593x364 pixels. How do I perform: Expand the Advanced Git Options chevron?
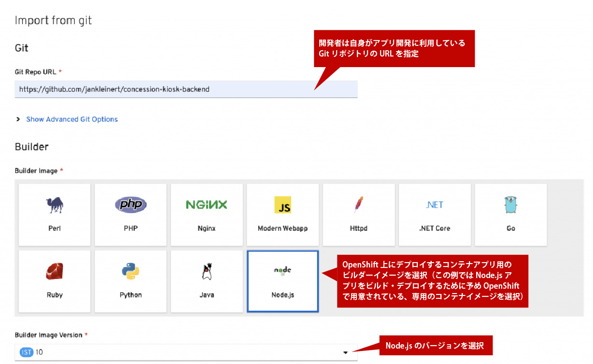point(18,119)
